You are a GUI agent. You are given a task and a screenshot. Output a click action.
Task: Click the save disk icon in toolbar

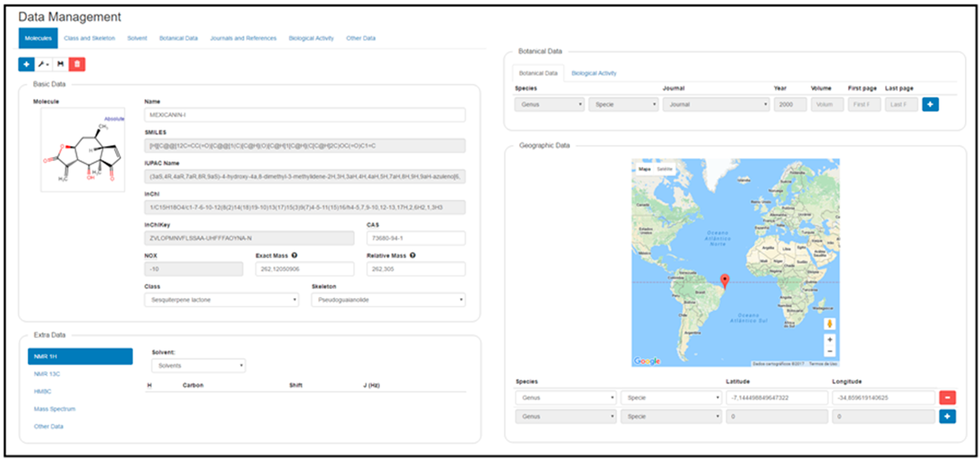60,64
